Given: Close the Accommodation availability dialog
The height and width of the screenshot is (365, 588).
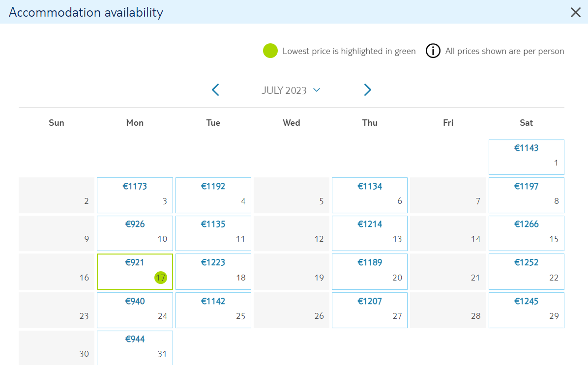Looking at the screenshot, I should click(x=575, y=12).
